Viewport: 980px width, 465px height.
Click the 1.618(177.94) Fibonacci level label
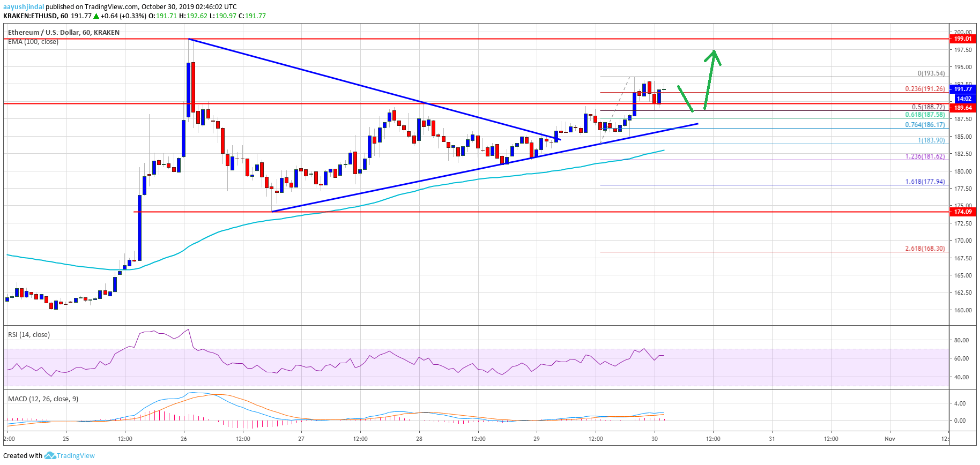pos(925,182)
